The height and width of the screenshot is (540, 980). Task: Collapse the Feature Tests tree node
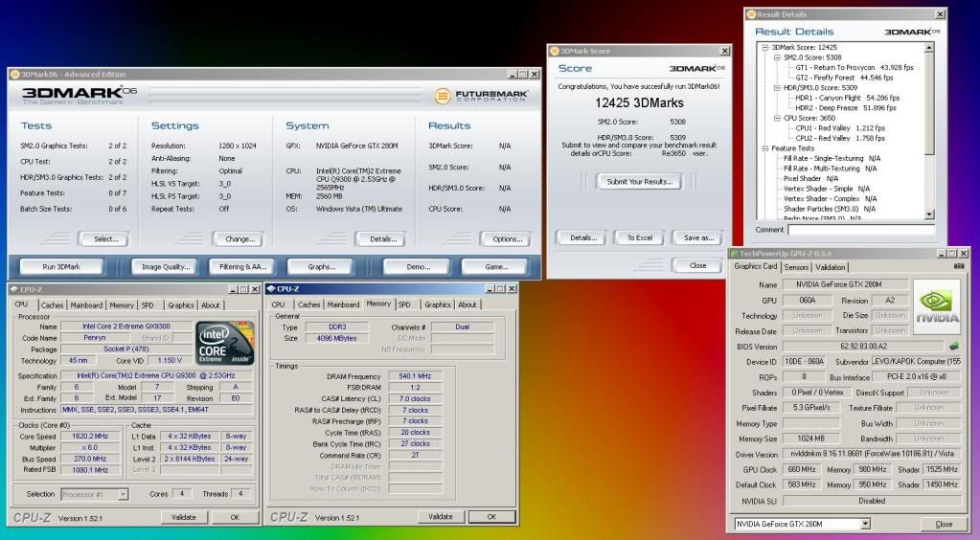765,148
